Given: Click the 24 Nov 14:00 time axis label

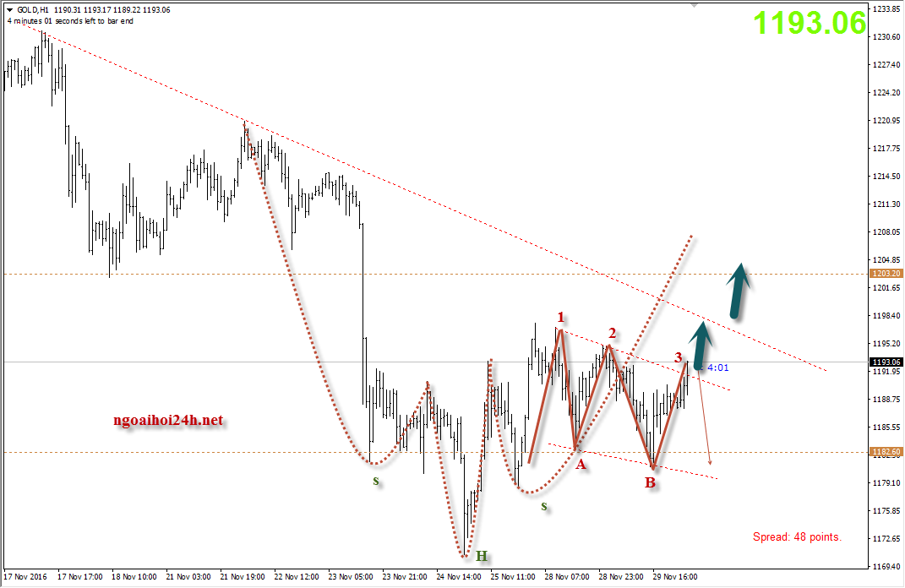Looking at the screenshot, I should coord(459,577).
